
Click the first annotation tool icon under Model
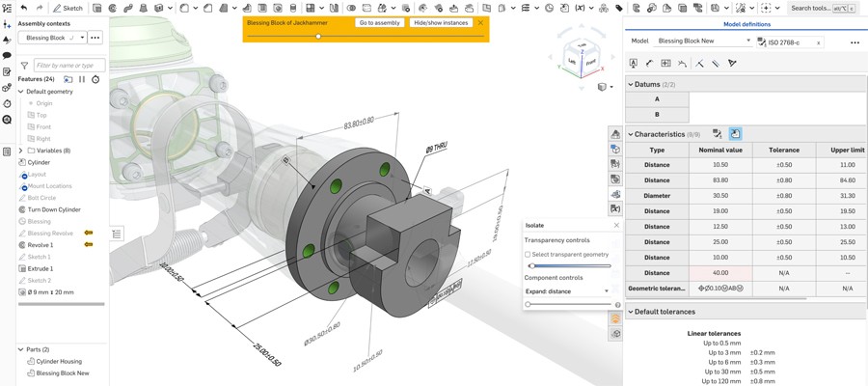pos(634,63)
